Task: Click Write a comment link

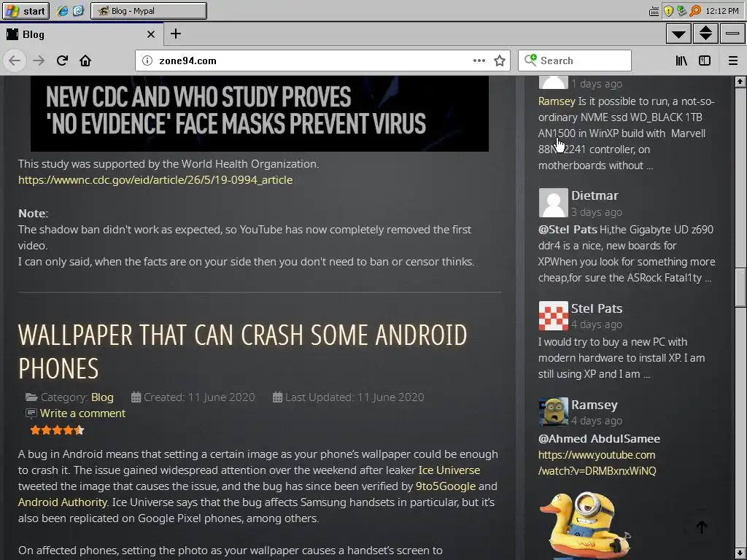Action: point(82,413)
